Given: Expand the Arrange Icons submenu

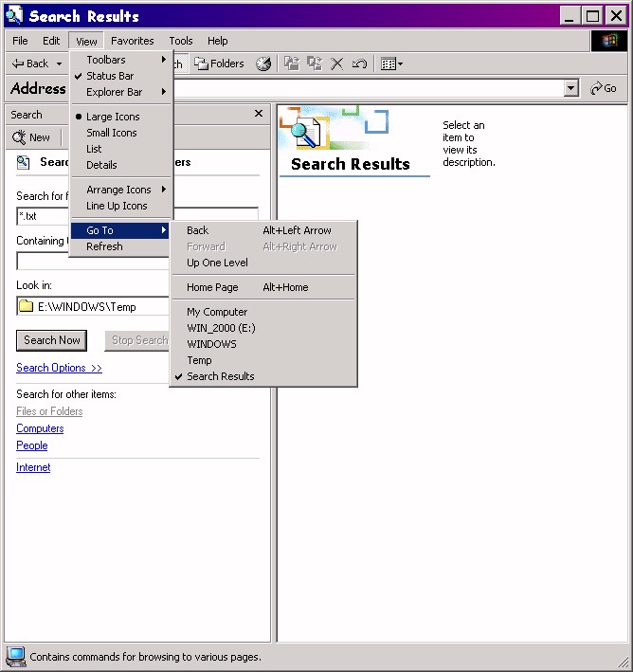Looking at the screenshot, I should (x=121, y=190).
